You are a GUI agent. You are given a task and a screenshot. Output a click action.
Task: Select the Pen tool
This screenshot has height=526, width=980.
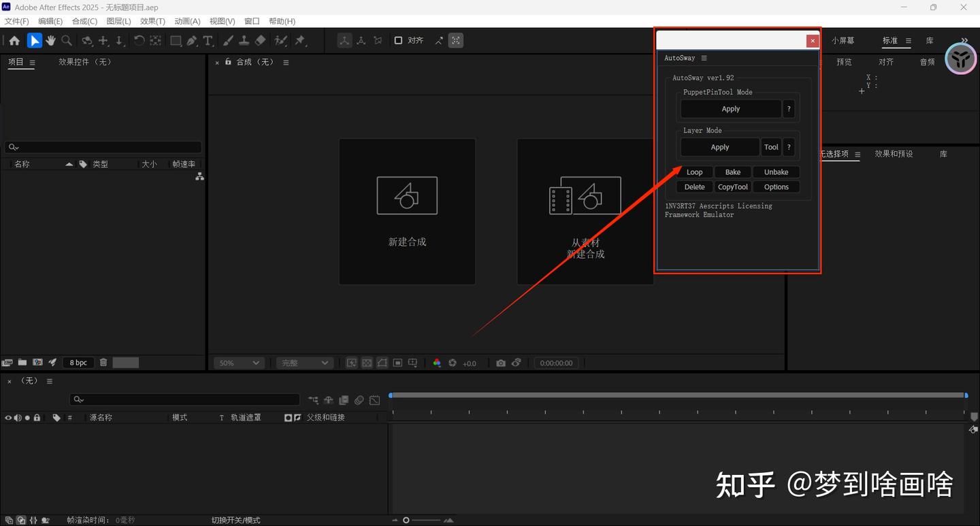pos(192,41)
